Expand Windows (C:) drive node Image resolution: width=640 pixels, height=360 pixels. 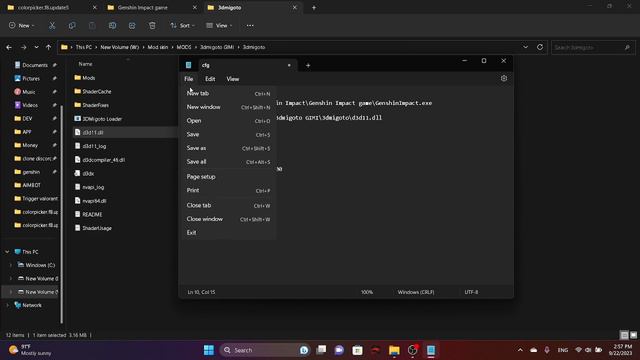pyautogui.click(x=11, y=265)
